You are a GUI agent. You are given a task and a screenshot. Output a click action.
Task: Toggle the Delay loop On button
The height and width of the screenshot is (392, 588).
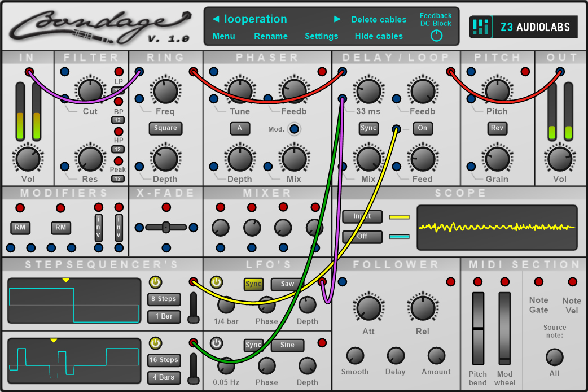[x=423, y=128]
